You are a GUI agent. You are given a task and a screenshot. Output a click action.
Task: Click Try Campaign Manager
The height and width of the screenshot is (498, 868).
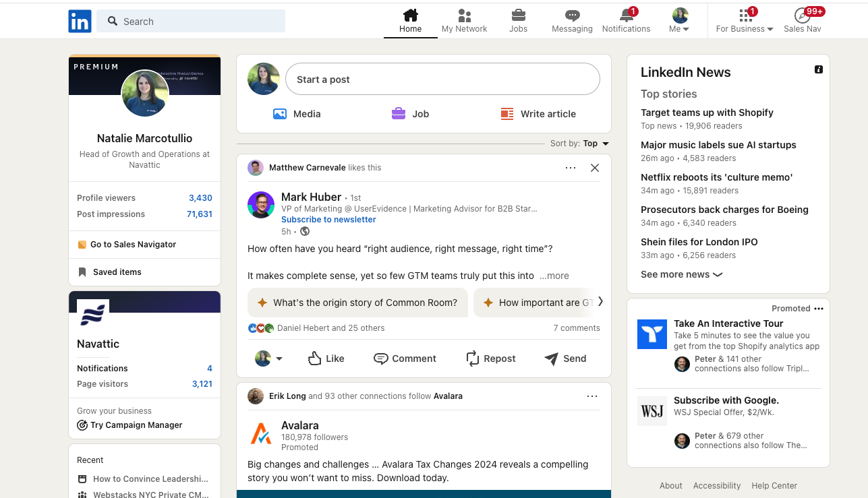(129, 425)
